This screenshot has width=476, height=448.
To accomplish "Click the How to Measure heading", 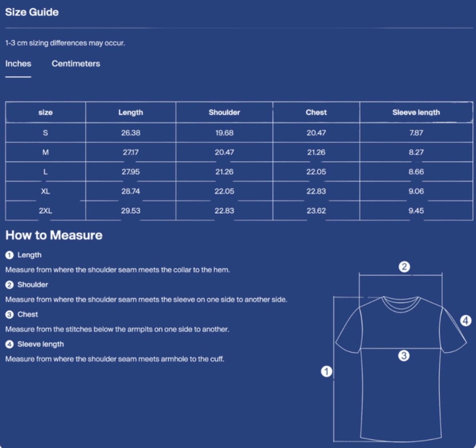I will click(x=54, y=235).
